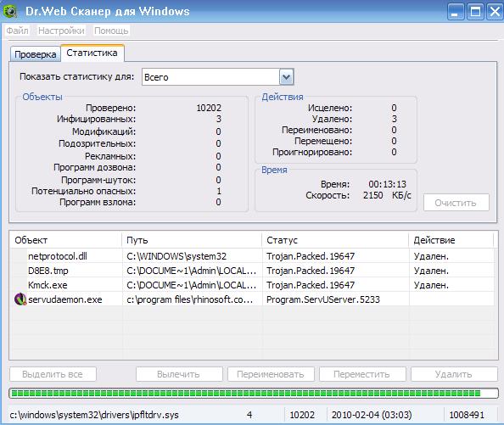504x425 pixels.
Task: Click the Dr.Web spider icon in title bar
Action: 10,11
